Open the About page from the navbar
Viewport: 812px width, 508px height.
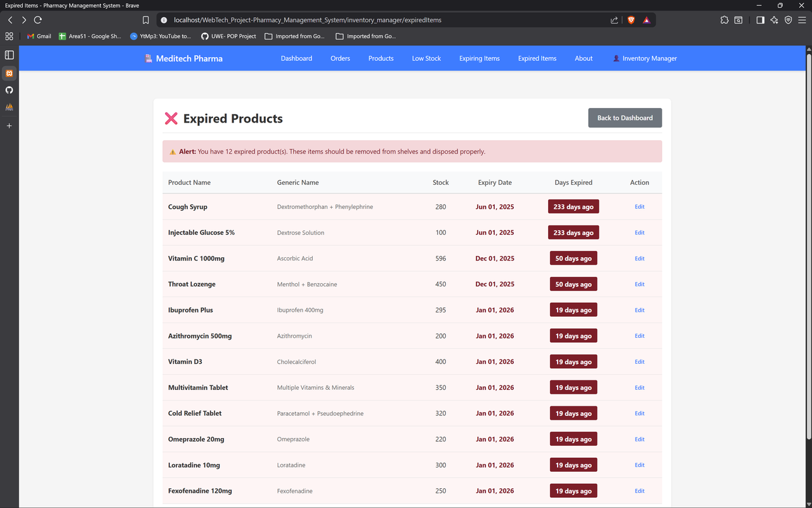coord(584,58)
